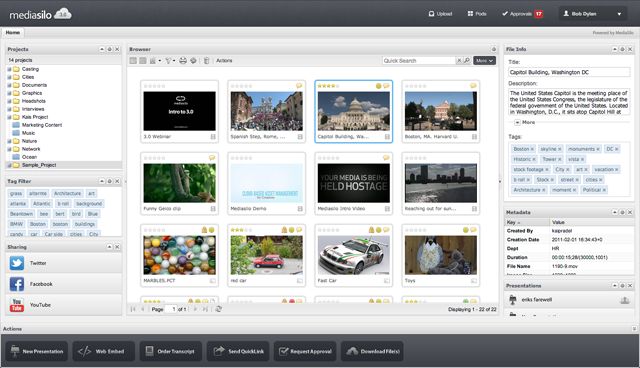The height and width of the screenshot is (368, 640).
Task: Select the Marketing Content project
Action: (42, 125)
